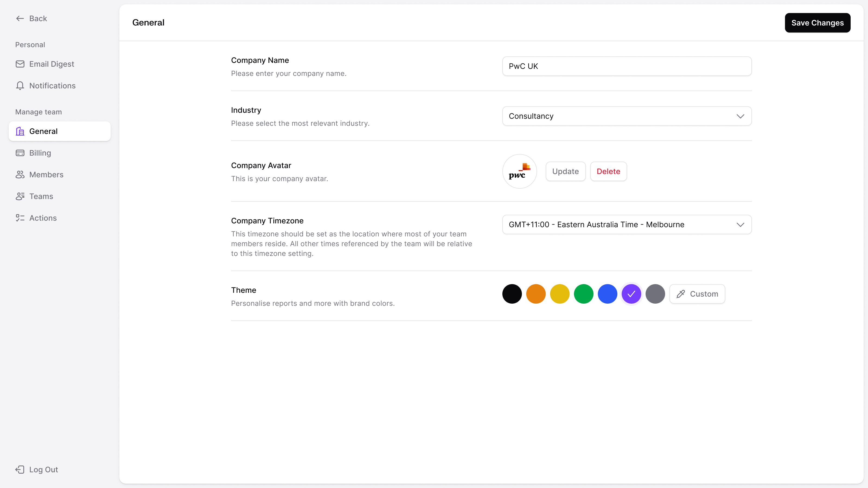Click the Company Name input field
Screen dimensions: 868x488
click(627, 66)
